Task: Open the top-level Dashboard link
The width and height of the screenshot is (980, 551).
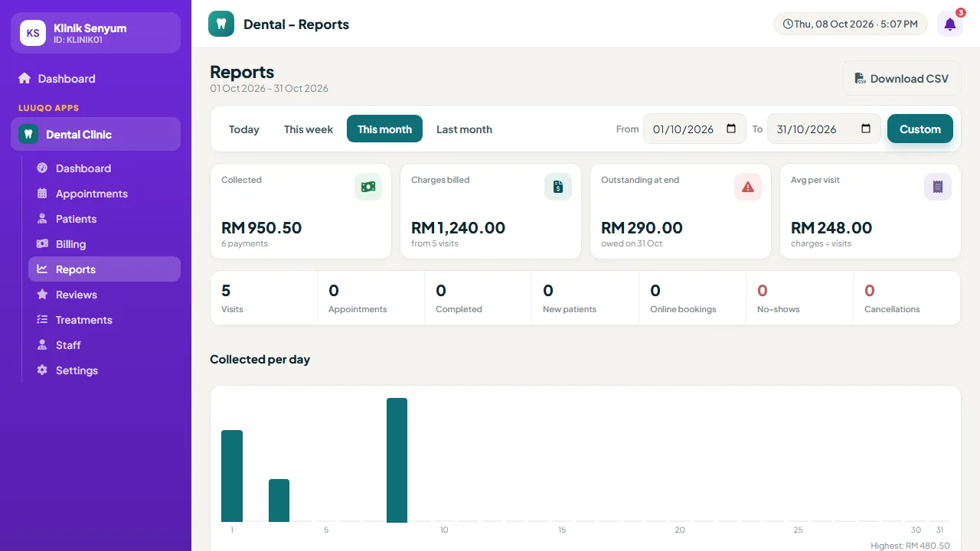Action: pos(96,78)
